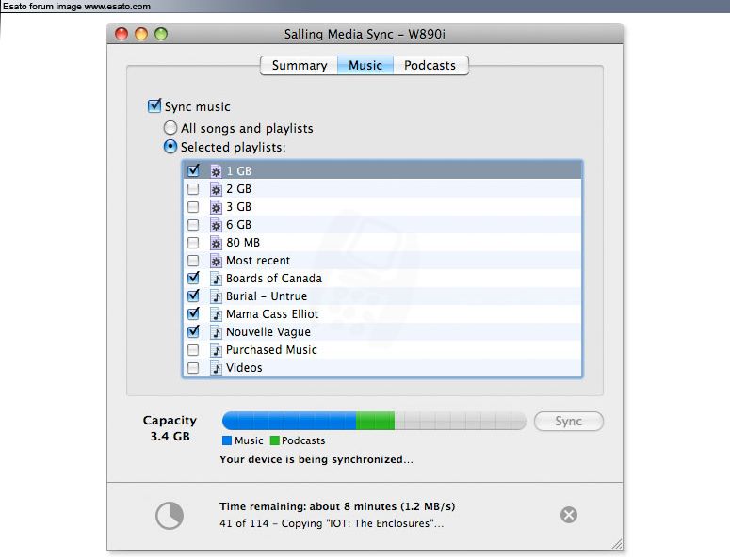
Task: Click the Capacity 3.4 GB label
Action: click(170, 428)
